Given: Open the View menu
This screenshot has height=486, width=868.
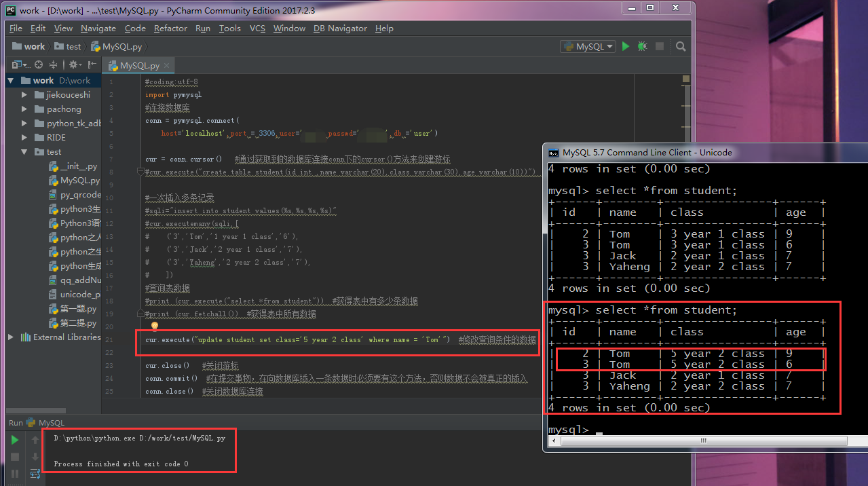Looking at the screenshot, I should click(x=63, y=29).
